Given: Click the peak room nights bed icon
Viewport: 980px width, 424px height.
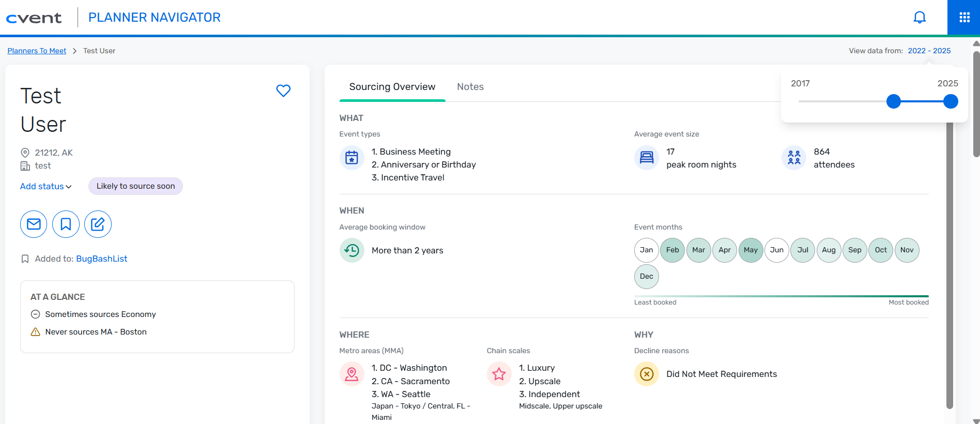Looking at the screenshot, I should [x=647, y=158].
